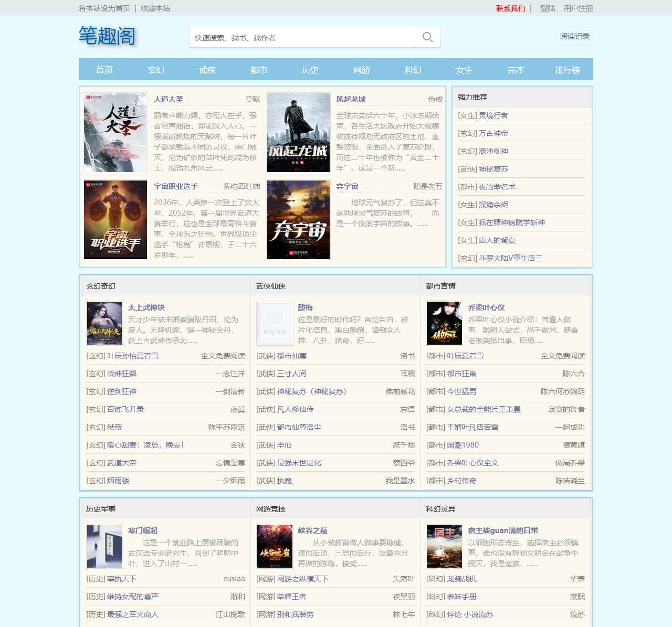
Task: Go to the 玄幻 category tab
Action: (156, 70)
